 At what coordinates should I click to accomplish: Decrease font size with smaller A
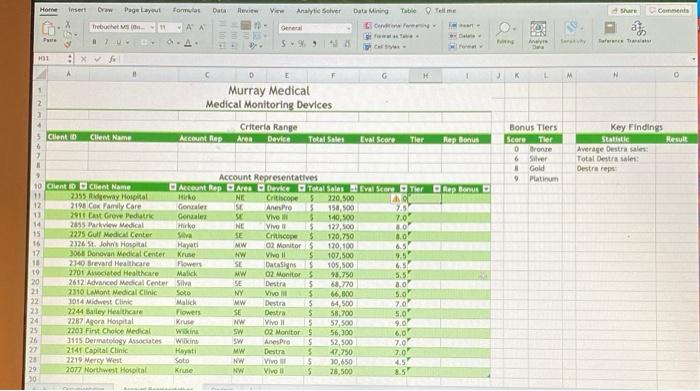[x=202, y=28]
